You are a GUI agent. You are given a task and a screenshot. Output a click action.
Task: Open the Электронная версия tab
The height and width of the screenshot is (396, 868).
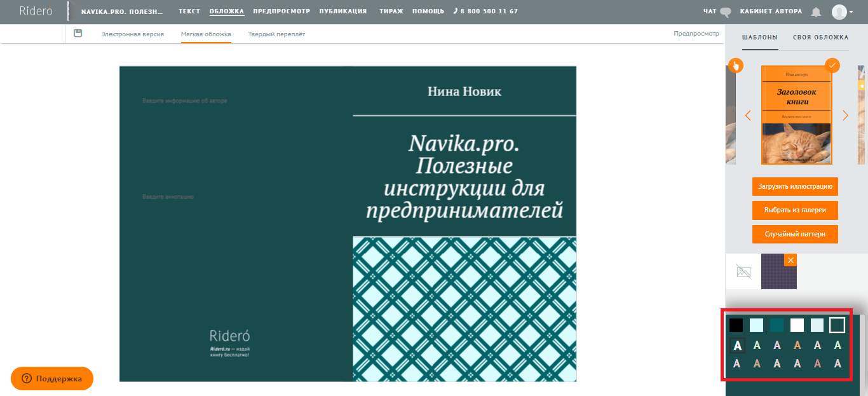click(132, 34)
